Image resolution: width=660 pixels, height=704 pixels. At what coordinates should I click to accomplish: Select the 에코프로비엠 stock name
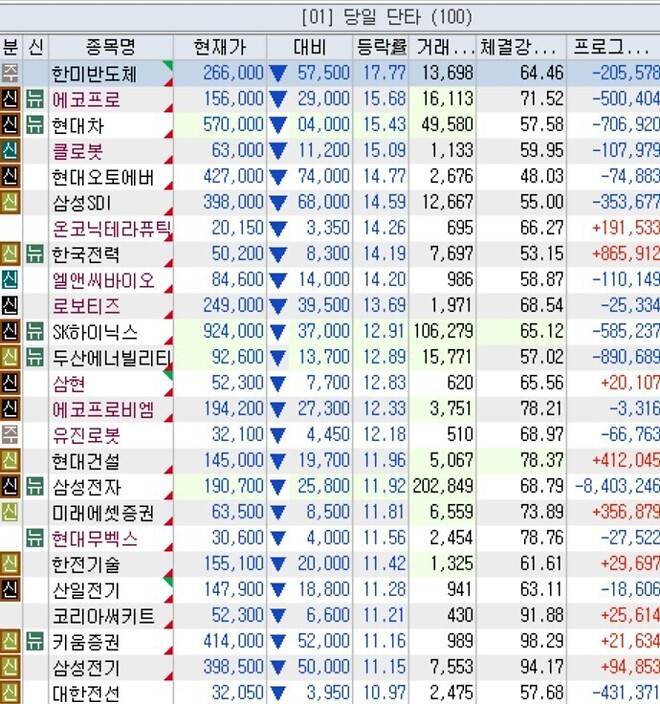[103, 409]
